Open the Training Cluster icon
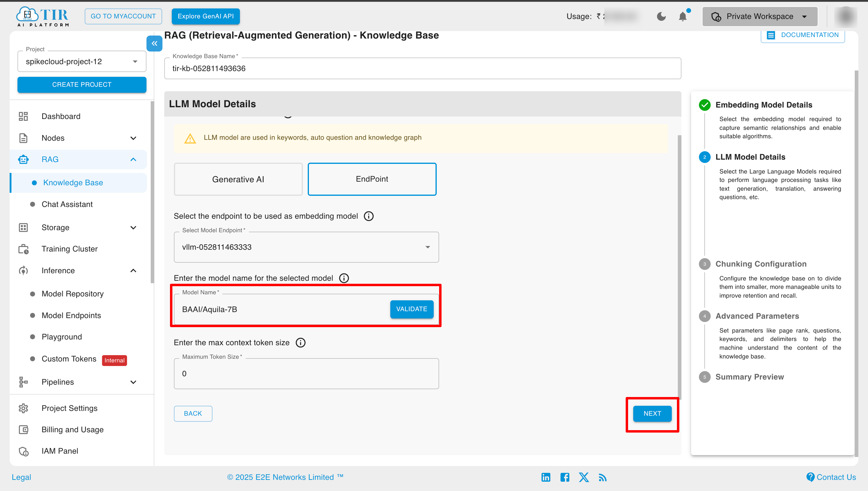This screenshot has height=491, width=868. [23, 249]
